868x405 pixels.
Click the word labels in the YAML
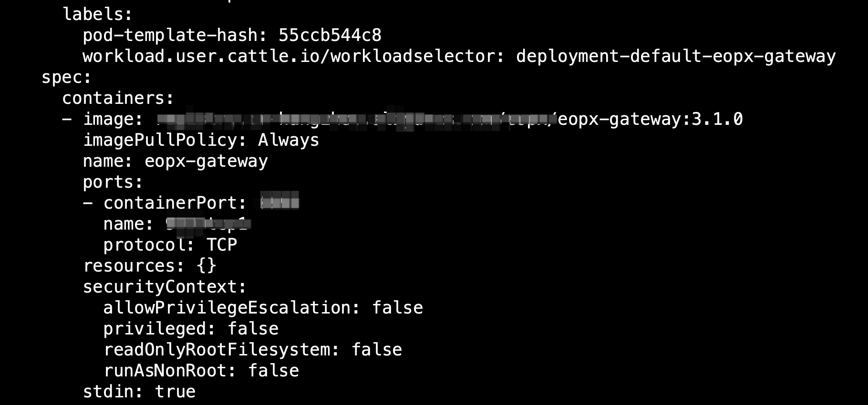coord(97,14)
